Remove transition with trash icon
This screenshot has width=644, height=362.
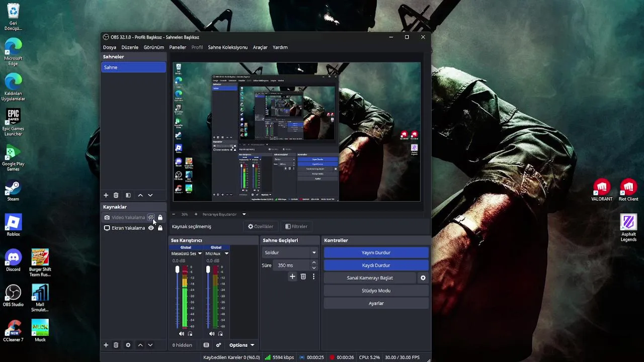click(303, 277)
